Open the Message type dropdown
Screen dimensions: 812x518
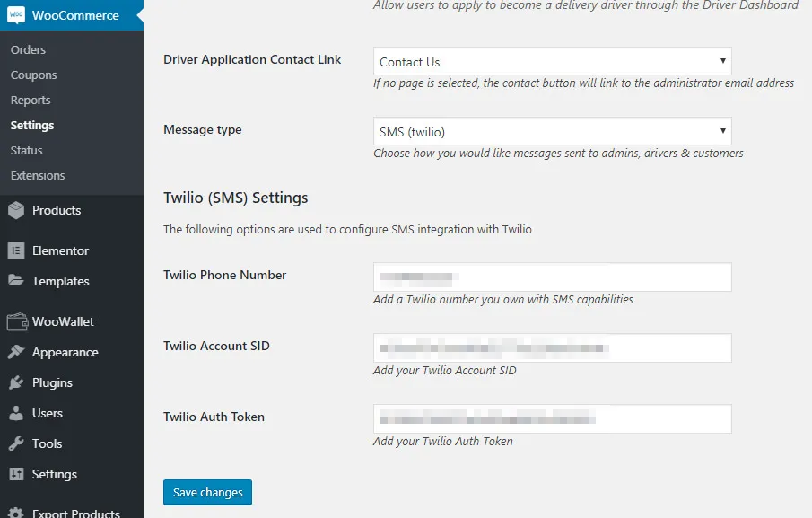pos(552,131)
